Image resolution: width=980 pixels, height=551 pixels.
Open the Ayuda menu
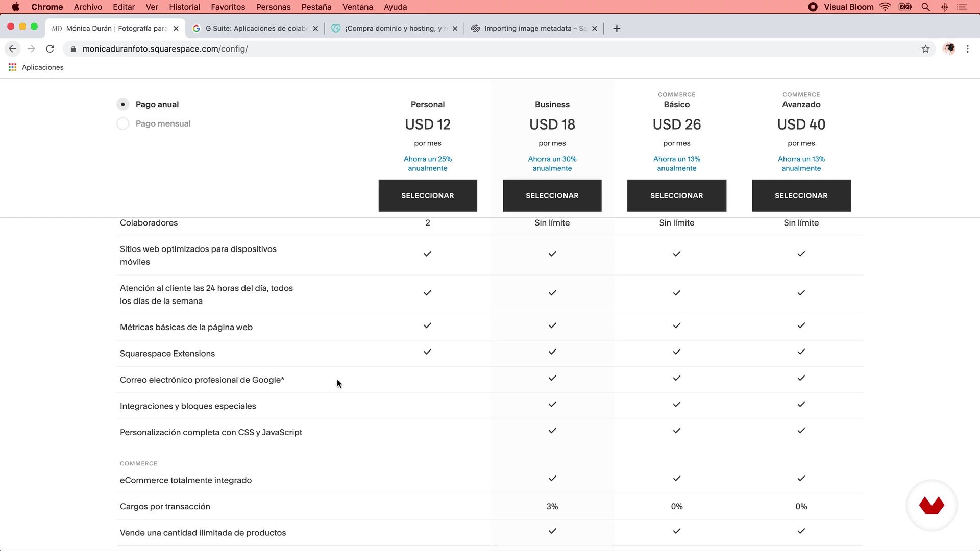pyautogui.click(x=396, y=7)
